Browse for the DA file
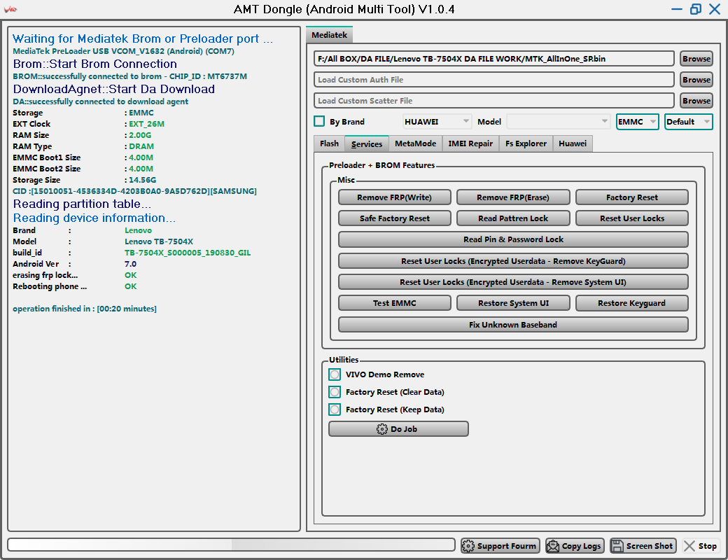 (x=696, y=59)
